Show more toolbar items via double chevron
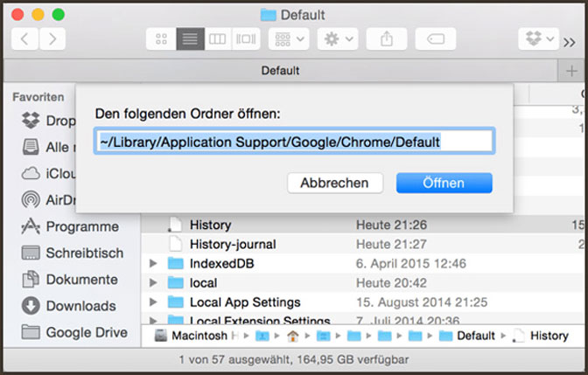588x375 pixels. click(x=570, y=42)
